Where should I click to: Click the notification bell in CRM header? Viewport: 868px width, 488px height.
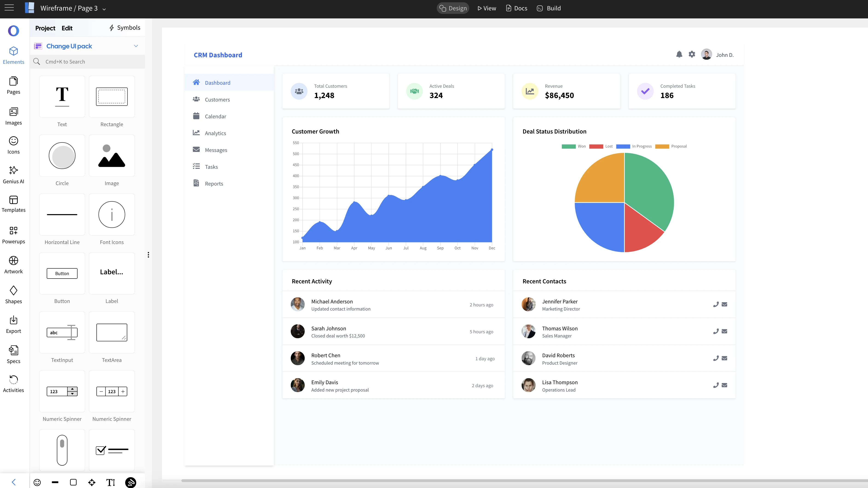(x=679, y=54)
